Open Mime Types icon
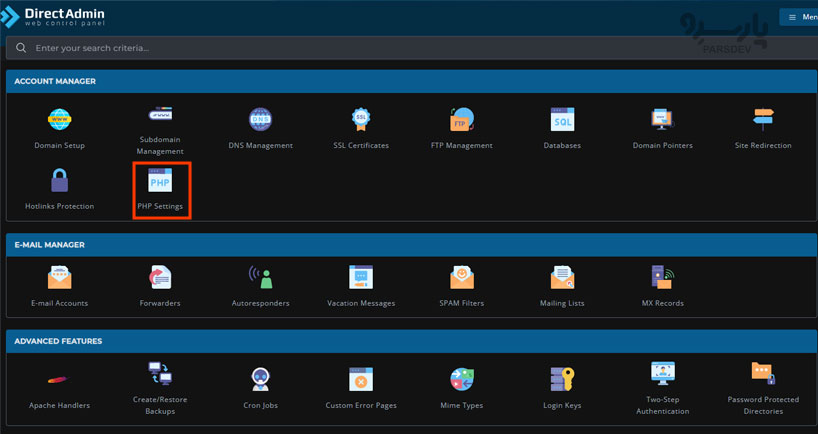The image size is (818, 434). coord(462,379)
